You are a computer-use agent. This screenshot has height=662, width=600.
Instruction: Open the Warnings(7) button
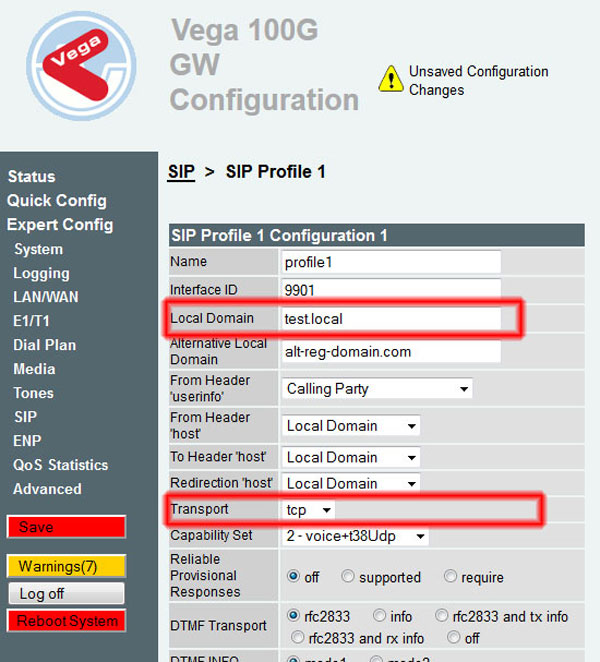point(66,566)
